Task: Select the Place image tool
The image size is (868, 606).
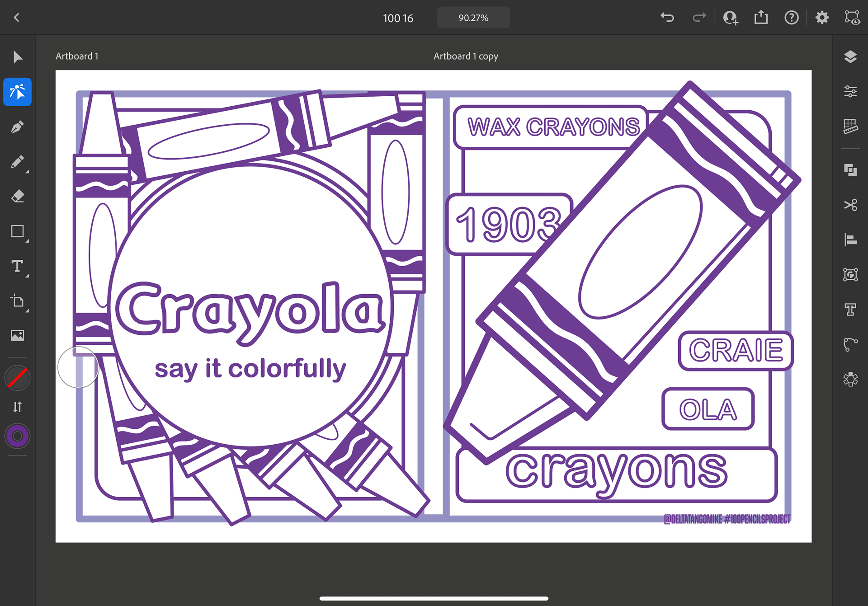Action: pos(18,335)
